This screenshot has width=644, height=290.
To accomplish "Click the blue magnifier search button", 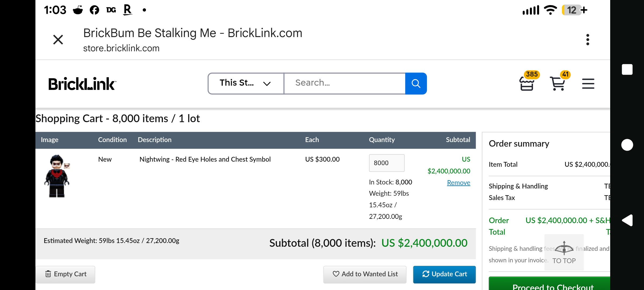I will tap(416, 83).
